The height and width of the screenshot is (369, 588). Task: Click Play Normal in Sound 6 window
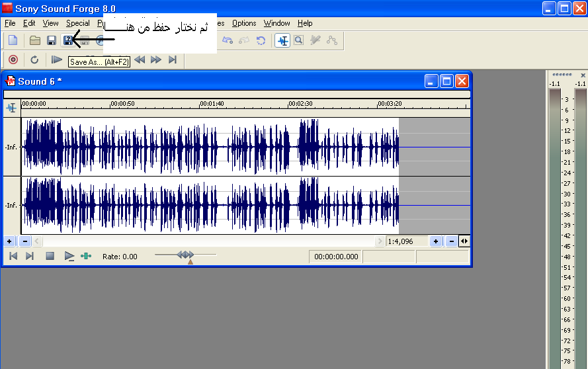click(69, 256)
